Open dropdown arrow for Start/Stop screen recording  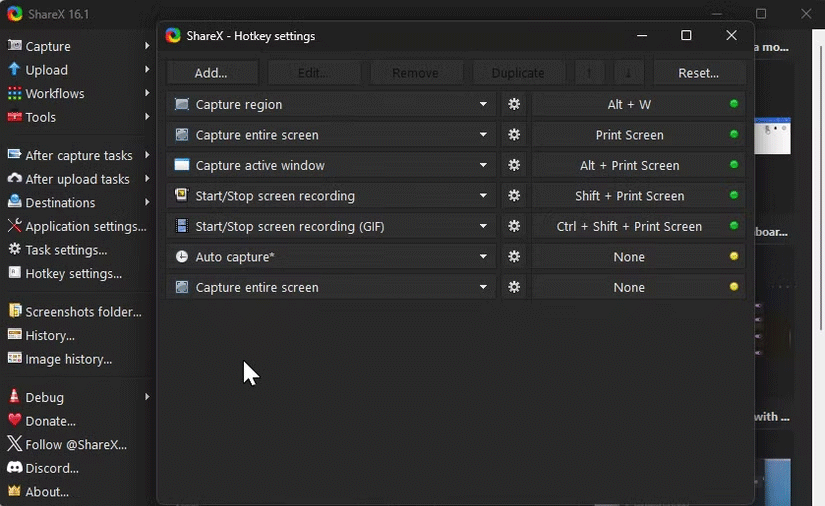(483, 196)
